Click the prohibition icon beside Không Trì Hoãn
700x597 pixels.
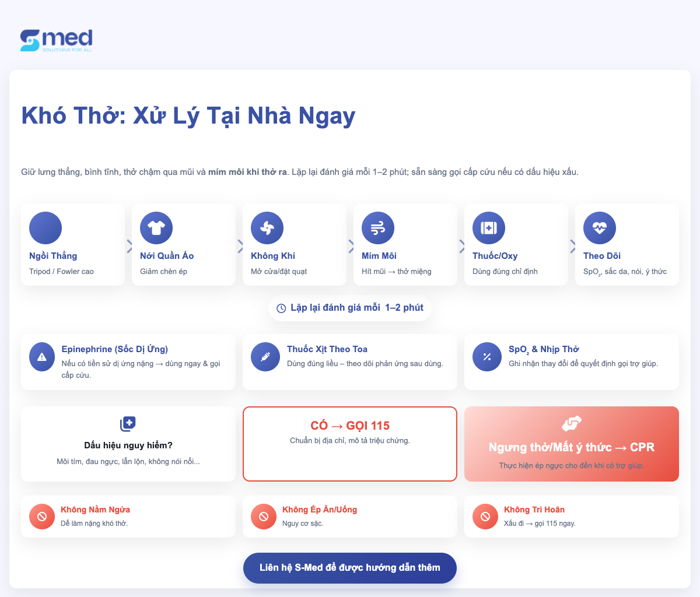[485, 517]
